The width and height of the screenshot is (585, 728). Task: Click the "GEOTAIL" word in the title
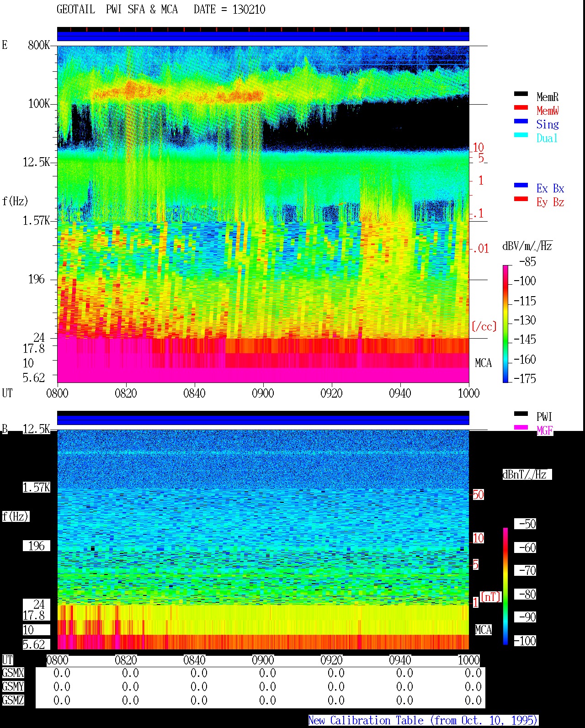(76, 10)
